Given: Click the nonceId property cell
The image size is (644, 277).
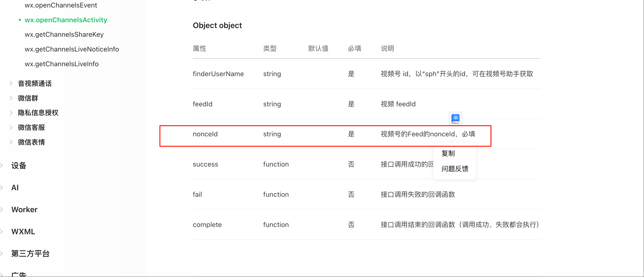Looking at the screenshot, I should click(x=205, y=134).
